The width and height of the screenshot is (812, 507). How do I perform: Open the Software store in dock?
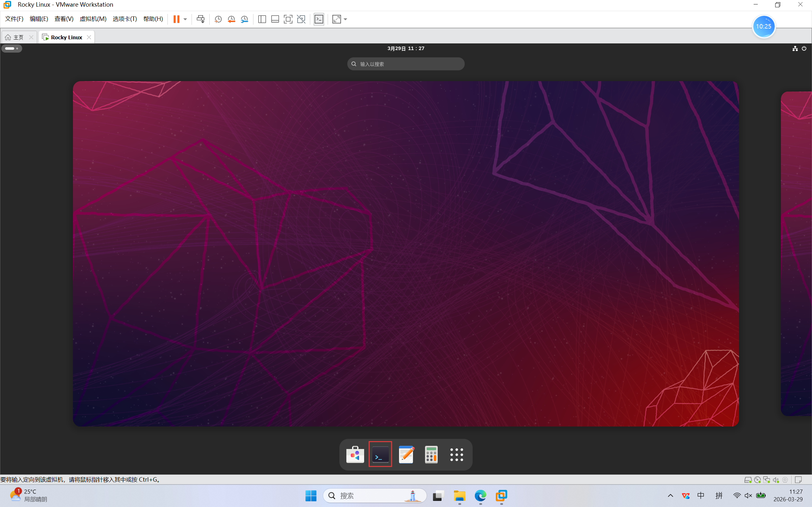click(355, 454)
